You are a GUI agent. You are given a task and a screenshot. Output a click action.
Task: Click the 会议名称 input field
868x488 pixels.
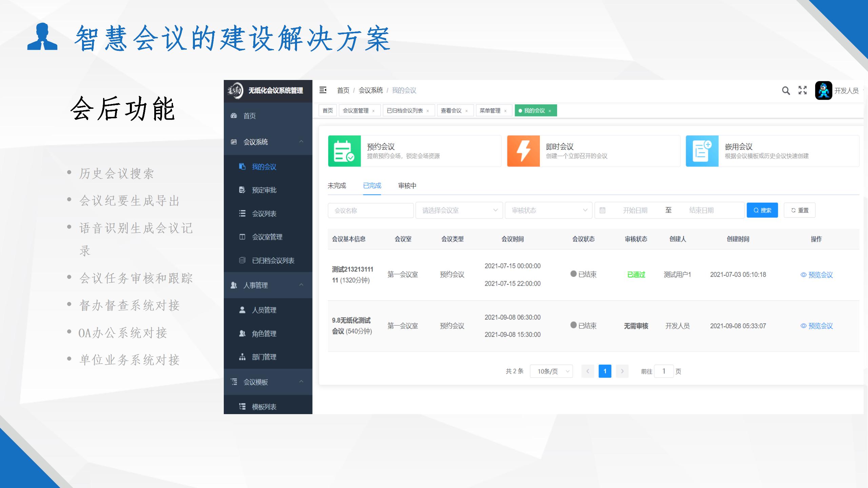(370, 210)
